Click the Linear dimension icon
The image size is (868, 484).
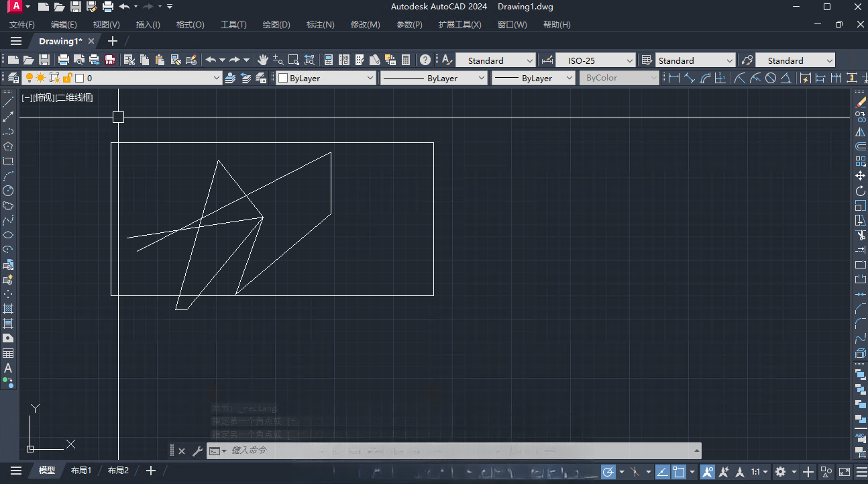click(674, 78)
